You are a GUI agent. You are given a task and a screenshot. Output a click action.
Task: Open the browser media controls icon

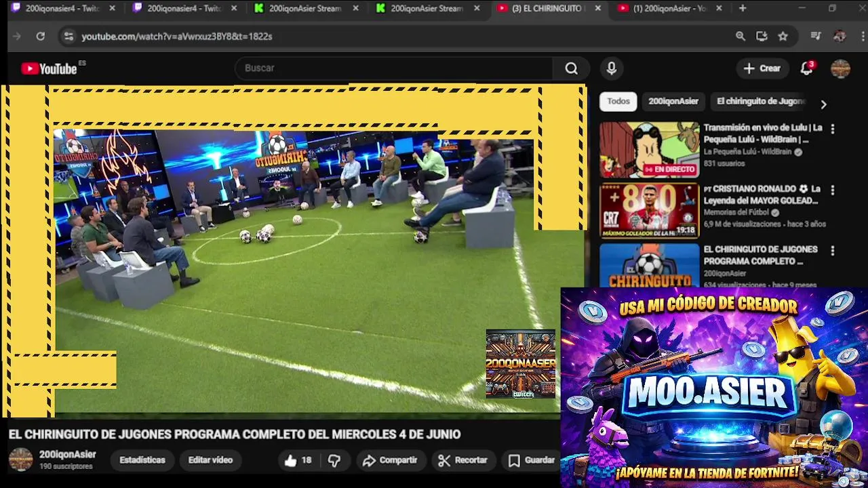[816, 37]
